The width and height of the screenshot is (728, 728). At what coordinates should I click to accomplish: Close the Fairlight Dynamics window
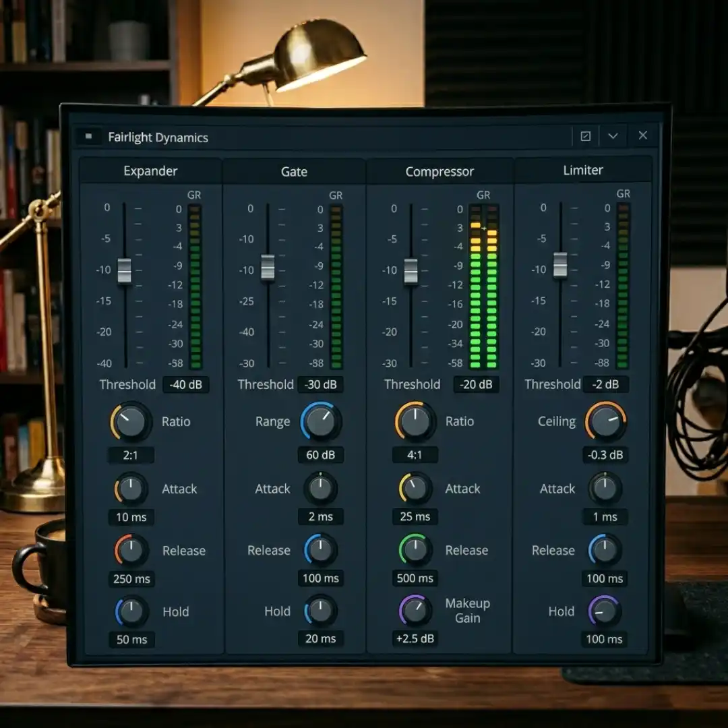coord(642,135)
